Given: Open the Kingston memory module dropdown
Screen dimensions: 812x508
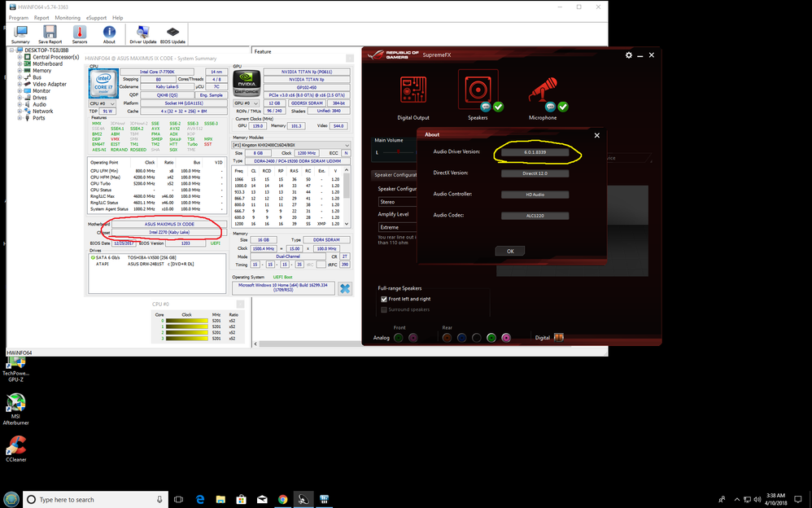Looking at the screenshot, I should pyautogui.click(x=291, y=145).
